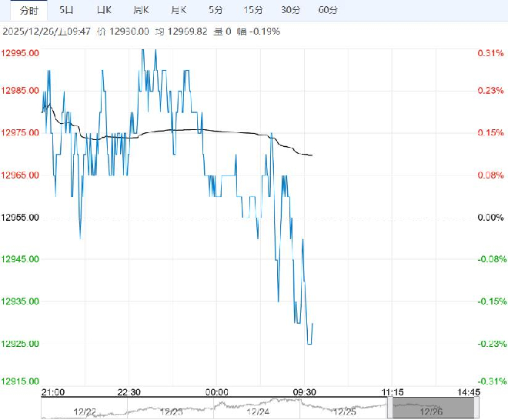
Task: Switch to 月K monthly chart
Action: (x=179, y=10)
